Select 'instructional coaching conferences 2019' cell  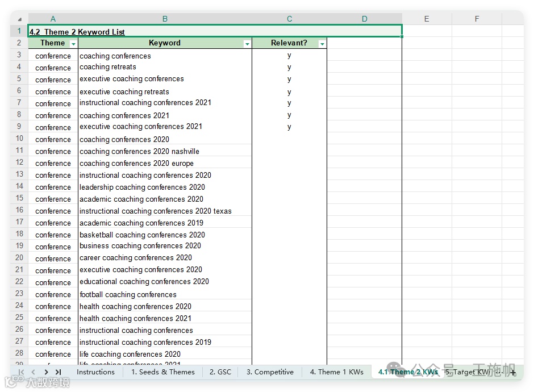(x=165, y=341)
